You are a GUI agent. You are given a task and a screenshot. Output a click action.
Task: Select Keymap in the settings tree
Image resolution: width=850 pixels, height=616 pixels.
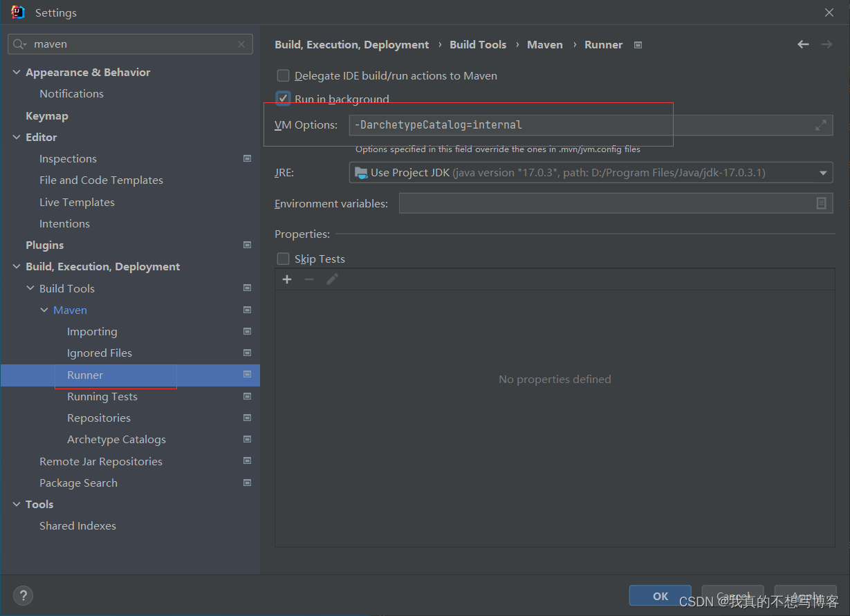pos(47,115)
